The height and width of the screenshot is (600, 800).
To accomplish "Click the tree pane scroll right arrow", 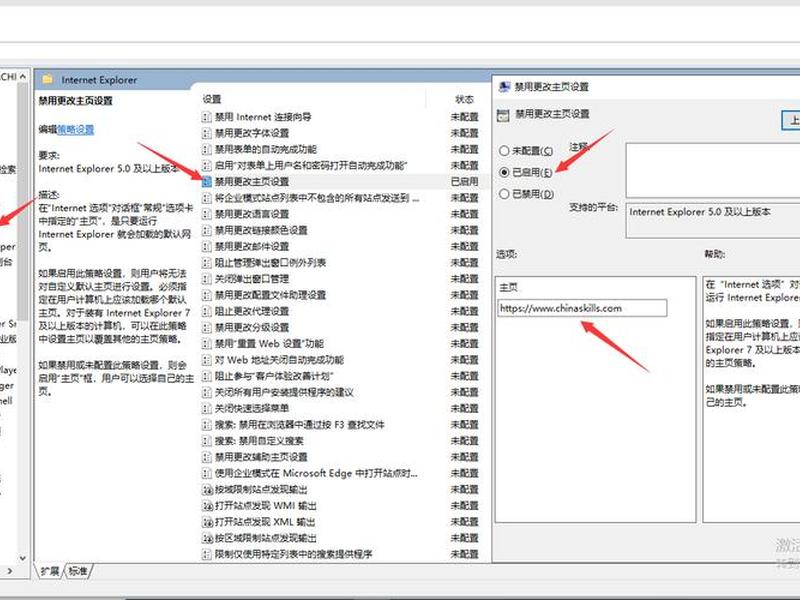I will (x=10, y=571).
